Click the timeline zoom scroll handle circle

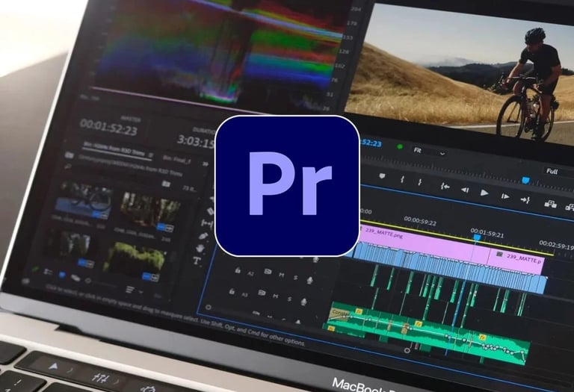407,350
